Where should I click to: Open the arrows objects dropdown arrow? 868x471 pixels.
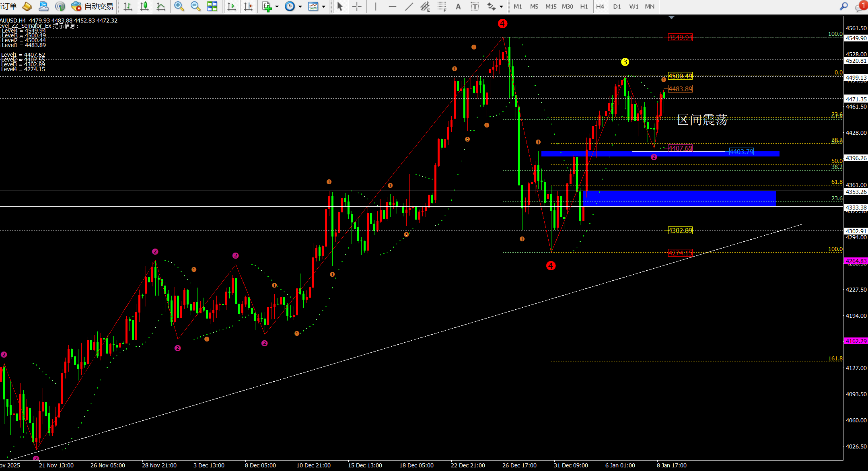501,6
